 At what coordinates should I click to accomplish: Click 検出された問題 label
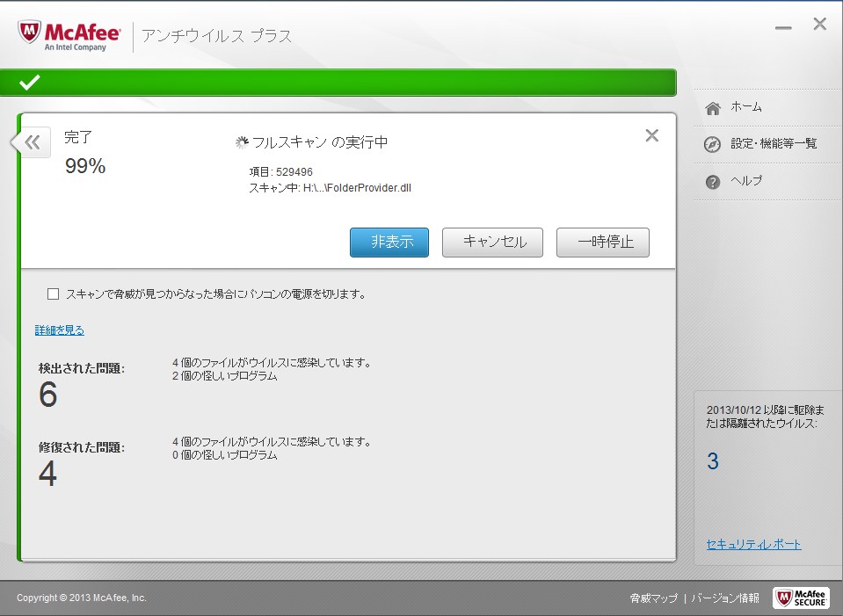(x=81, y=368)
